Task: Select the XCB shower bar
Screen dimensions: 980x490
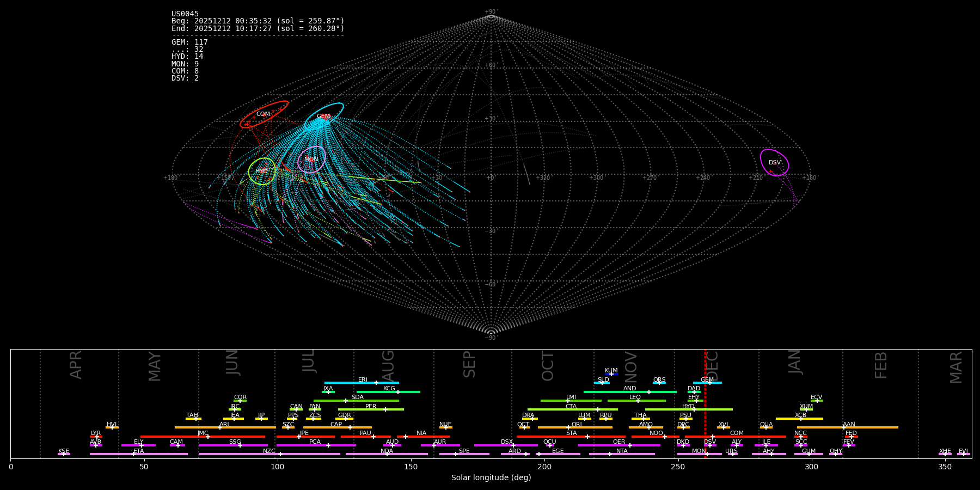Action: [x=799, y=419]
